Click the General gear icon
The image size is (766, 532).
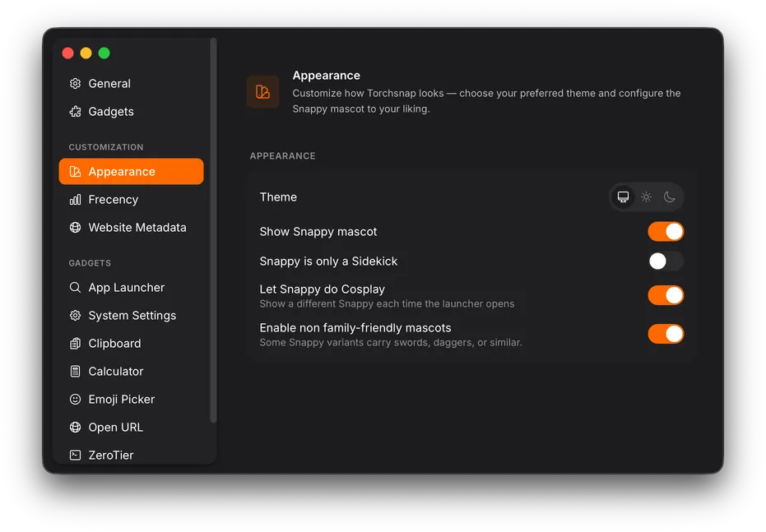click(x=75, y=84)
